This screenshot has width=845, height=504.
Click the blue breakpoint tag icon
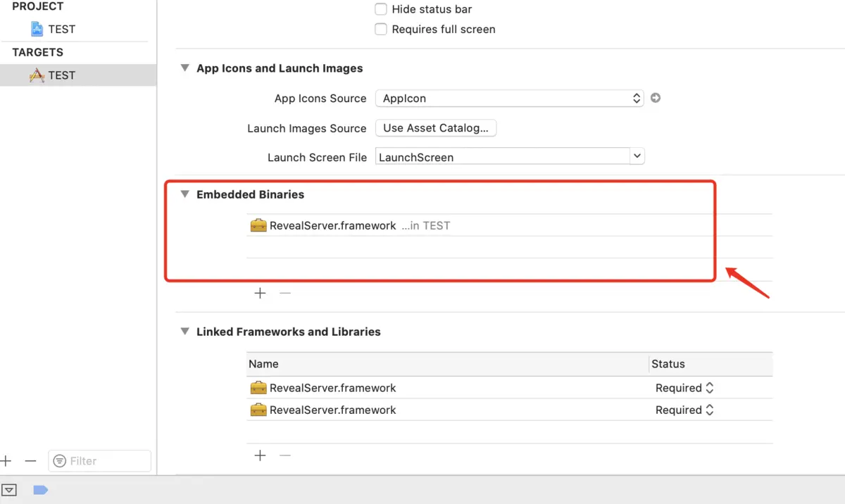click(40, 490)
